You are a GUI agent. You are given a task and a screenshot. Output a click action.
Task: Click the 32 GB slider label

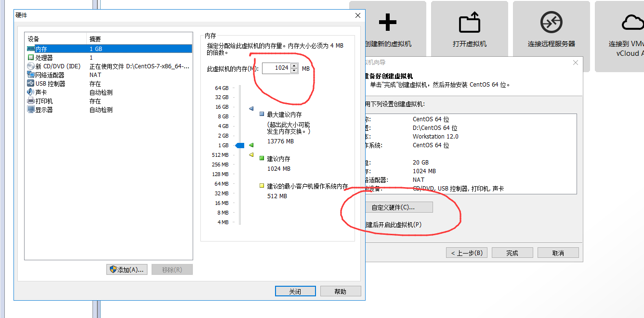click(222, 97)
